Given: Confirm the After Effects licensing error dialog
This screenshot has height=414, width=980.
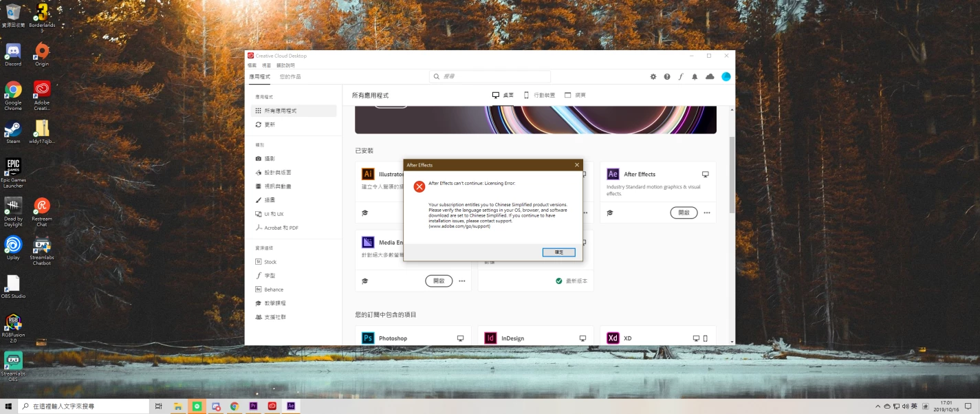Looking at the screenshot, I should tap(558, 252).
